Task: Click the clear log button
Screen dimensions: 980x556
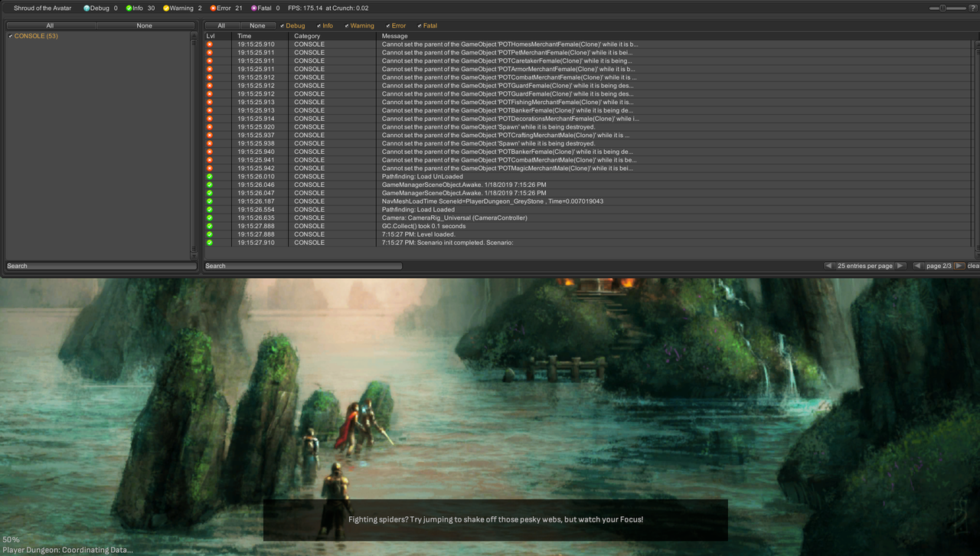Action: tap(972, 266)
